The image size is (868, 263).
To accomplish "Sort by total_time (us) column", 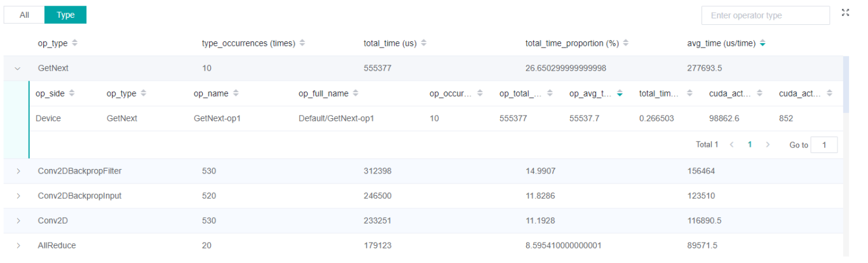I will click(424, 43).
